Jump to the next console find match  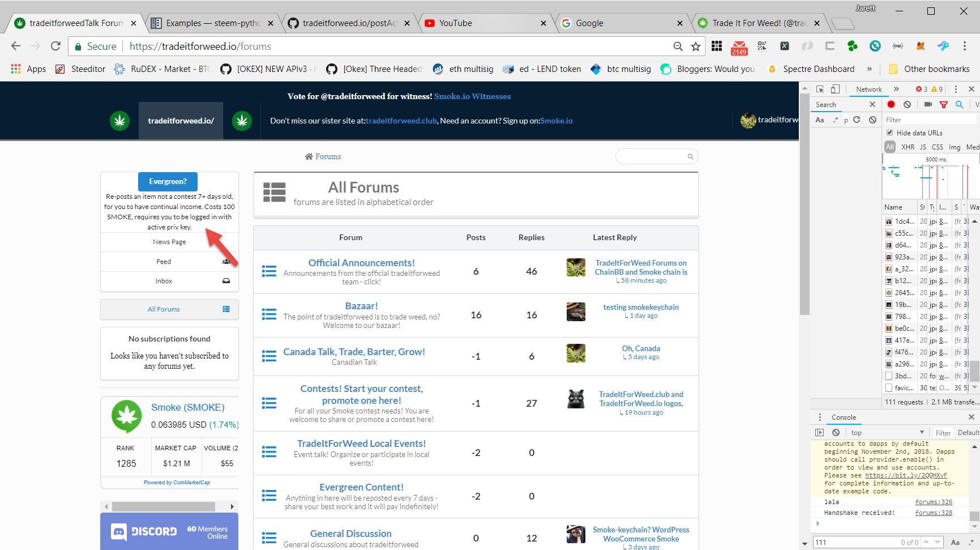click(x=938, y=542)
